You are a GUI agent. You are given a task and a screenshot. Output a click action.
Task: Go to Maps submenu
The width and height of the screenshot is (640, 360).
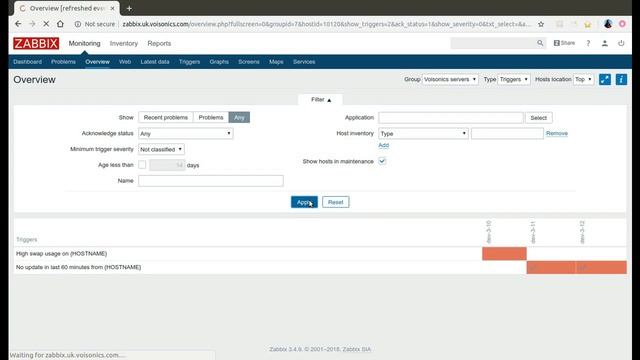click(x=276, y=62)
